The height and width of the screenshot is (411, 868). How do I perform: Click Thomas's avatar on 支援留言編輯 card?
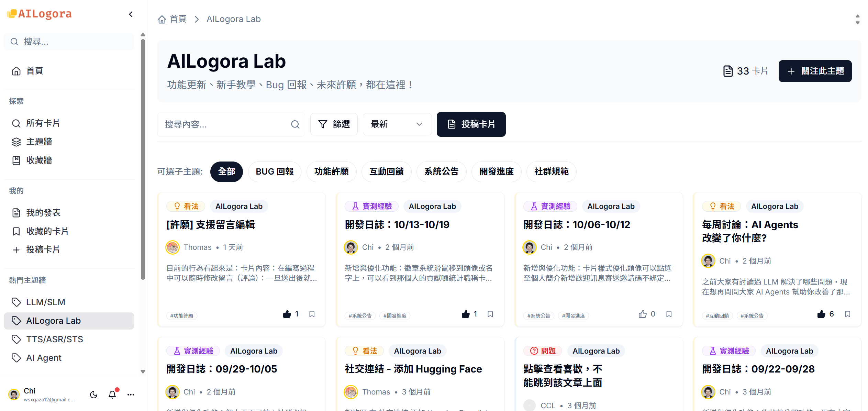pyautogui.click(x=173, y=247)
